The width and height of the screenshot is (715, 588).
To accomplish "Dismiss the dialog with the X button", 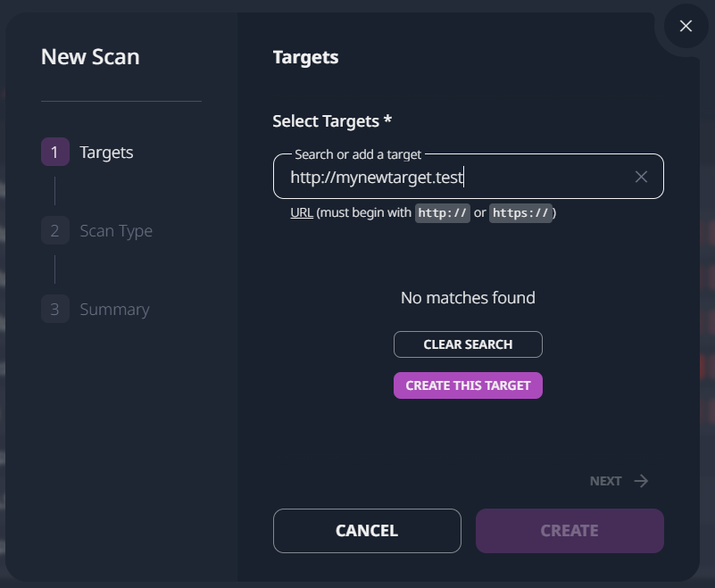I will [686, 26].
